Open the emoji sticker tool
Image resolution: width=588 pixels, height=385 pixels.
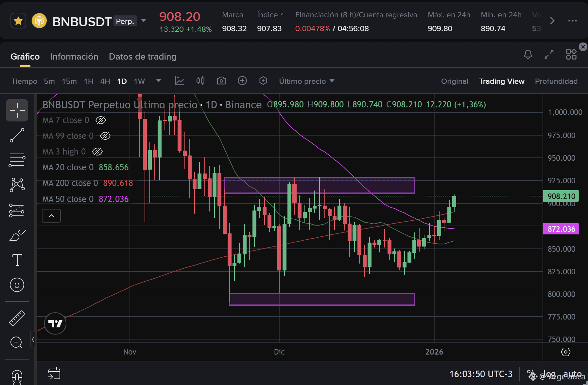(x=17, y=285)
